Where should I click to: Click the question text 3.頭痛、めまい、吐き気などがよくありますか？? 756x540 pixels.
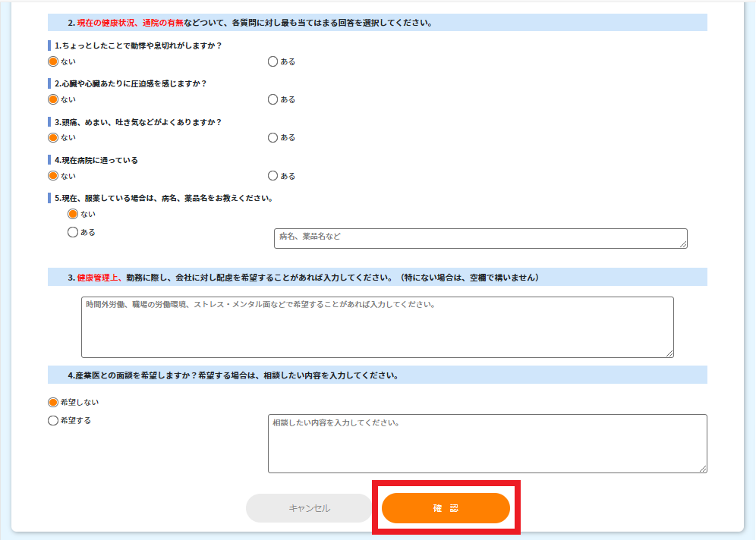click(x=138, y=122)
